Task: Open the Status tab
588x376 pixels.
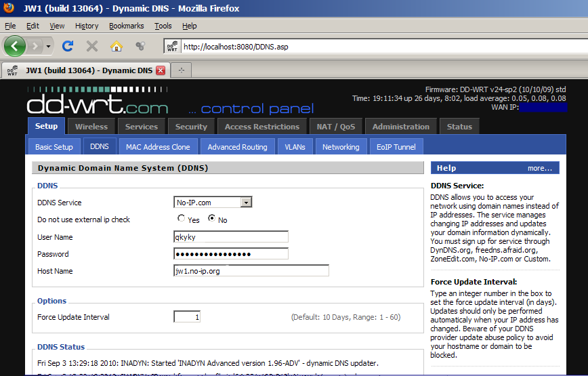Action: tap(459, 127)
